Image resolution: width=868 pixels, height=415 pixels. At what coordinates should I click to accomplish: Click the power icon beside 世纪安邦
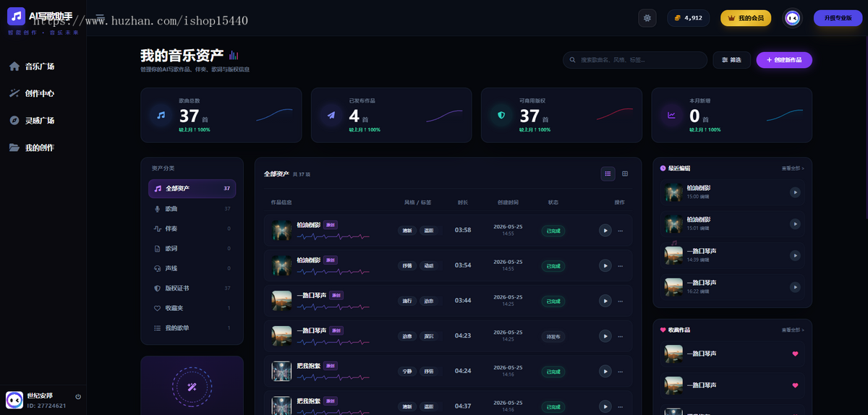[x=78, y=396]
